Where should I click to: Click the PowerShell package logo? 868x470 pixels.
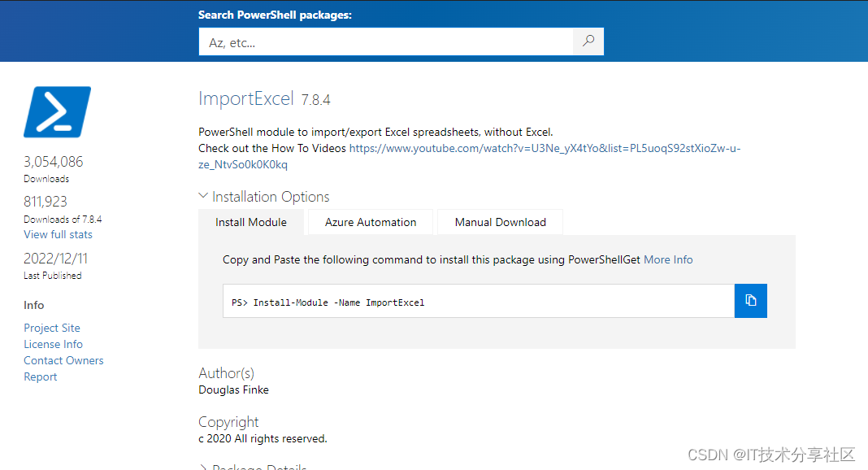pos(57,111)
